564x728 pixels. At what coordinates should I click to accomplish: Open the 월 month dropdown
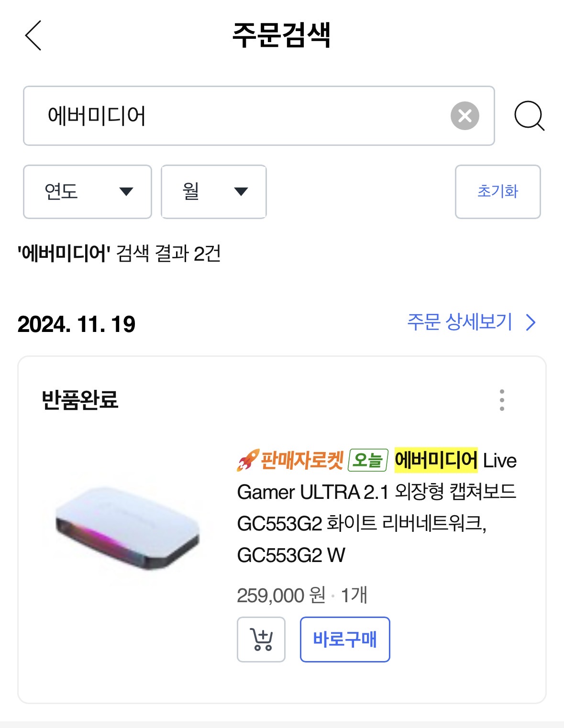click(213, 192)
